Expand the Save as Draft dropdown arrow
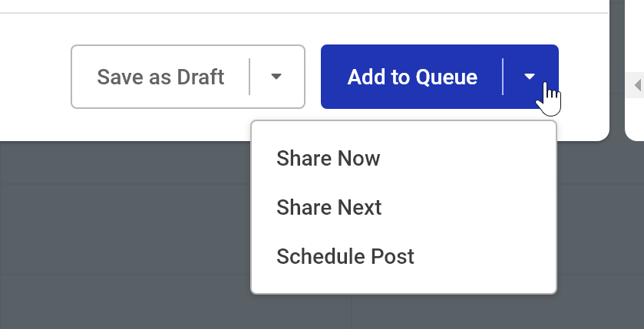This screenshot has height=329, width=644. 277,77
